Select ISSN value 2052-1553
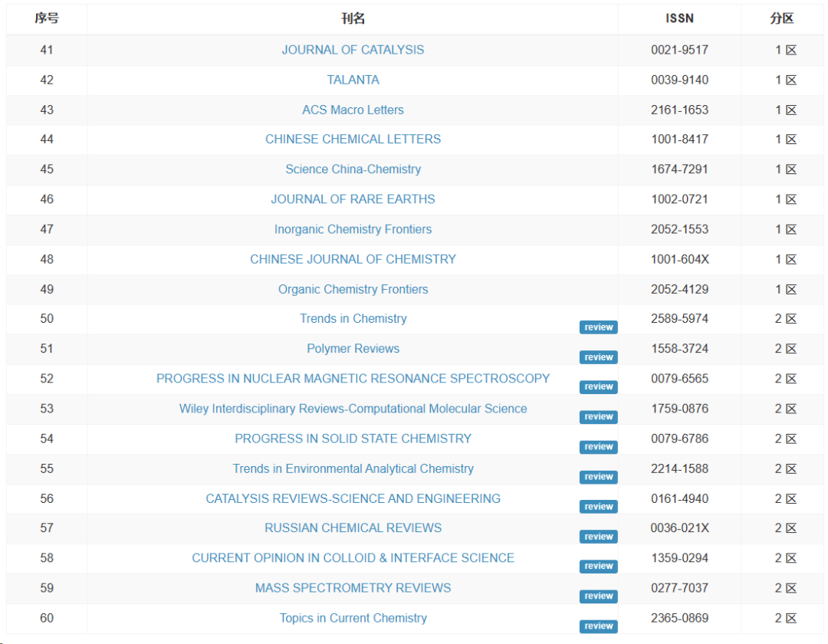828x644 pixels. (679, 229)
